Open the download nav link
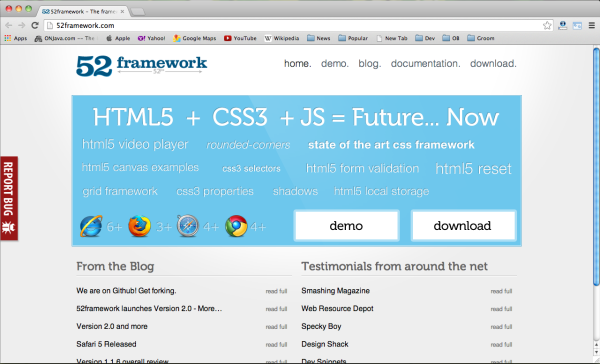 point(493,64)
